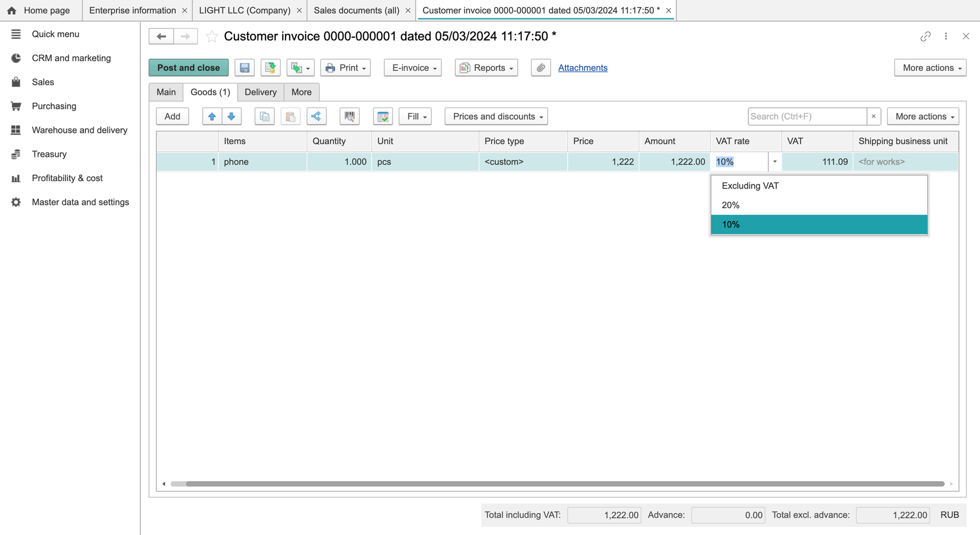Click the Add row button
Image resolution: width=980 pixels, height=535 pixels.
pyautogui.click(x=173, y=117)
